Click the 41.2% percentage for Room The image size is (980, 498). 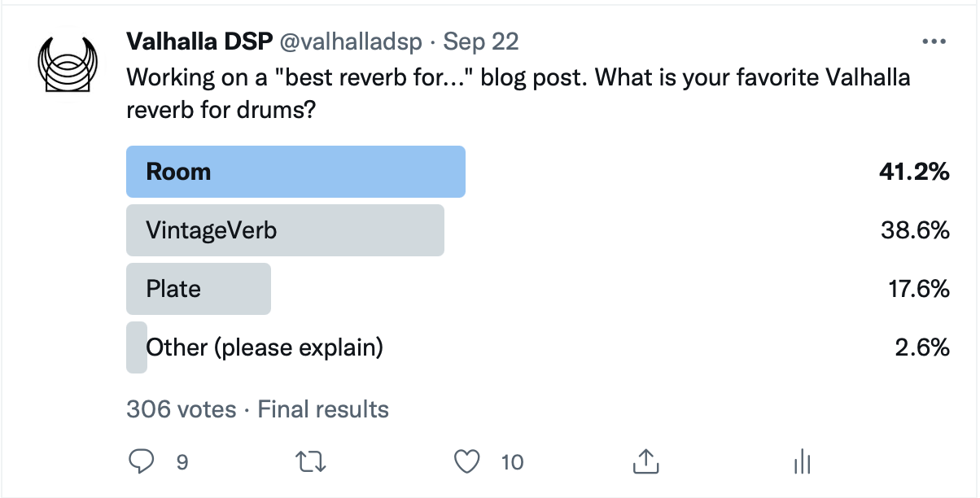coord(915,172)
